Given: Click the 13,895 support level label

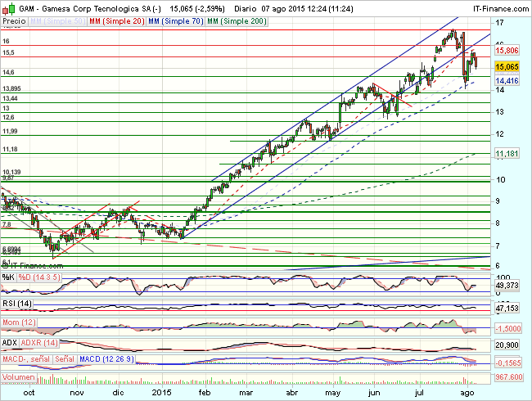Looking at the screenshot, I should point(12,88).
